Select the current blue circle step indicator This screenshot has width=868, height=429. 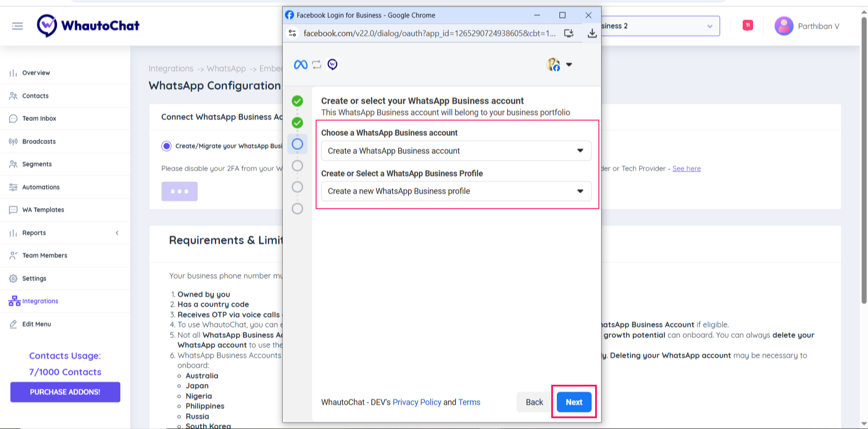point(297,144)
